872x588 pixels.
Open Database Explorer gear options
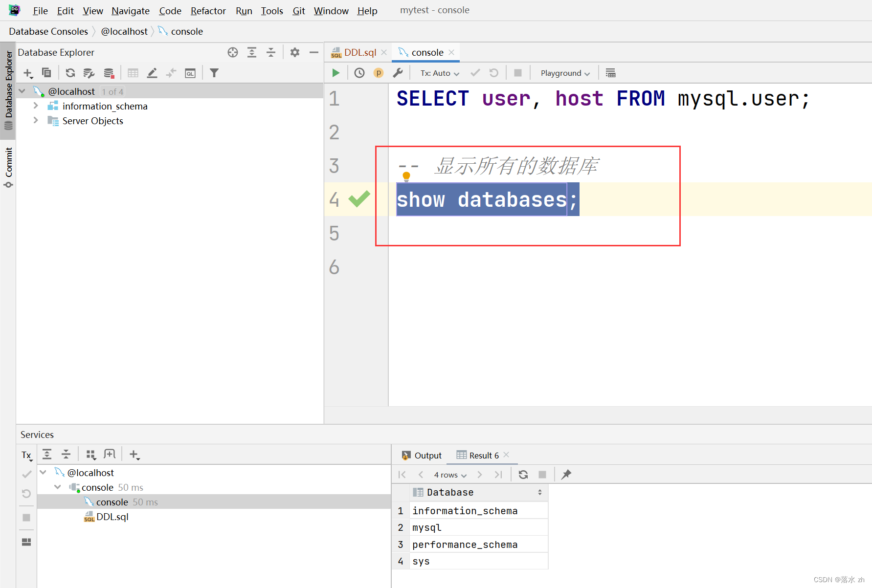coord(295,52)
